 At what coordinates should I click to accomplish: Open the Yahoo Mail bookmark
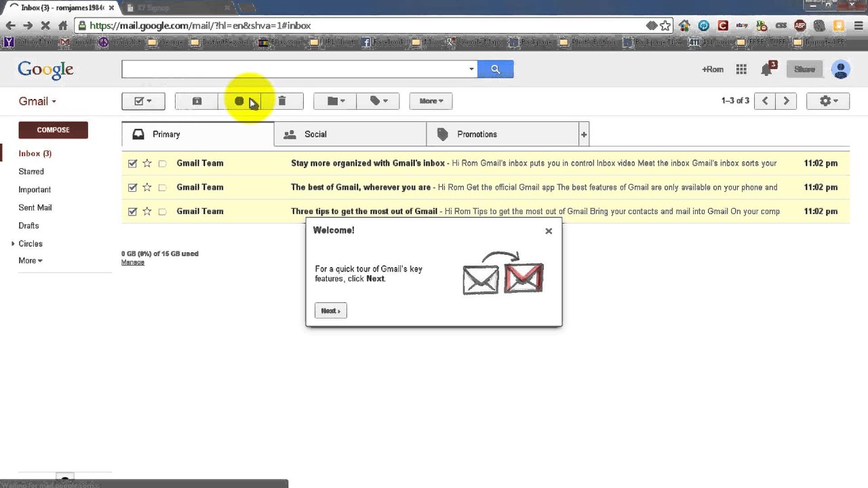point(29,42)
